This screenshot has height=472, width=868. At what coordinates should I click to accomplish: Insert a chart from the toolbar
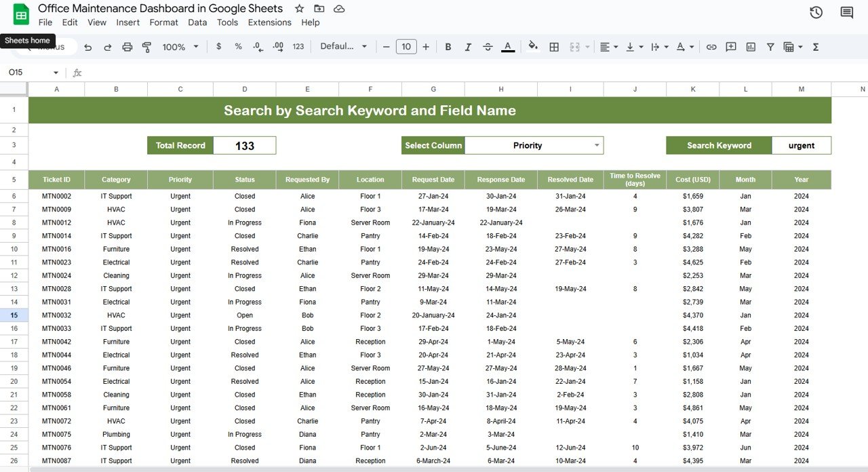[750, 47]
